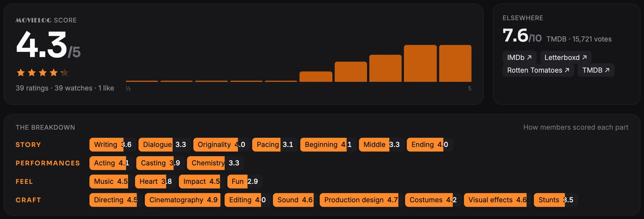Select the Originality 4.0 chip
Image resolution: width=644 pixels, height=219 pixels.
pos(221,145)
